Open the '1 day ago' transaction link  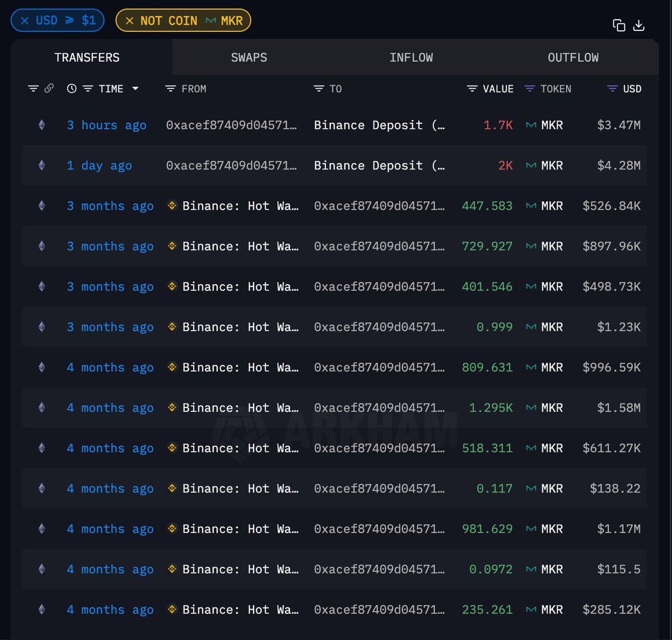tap(99, 165)
